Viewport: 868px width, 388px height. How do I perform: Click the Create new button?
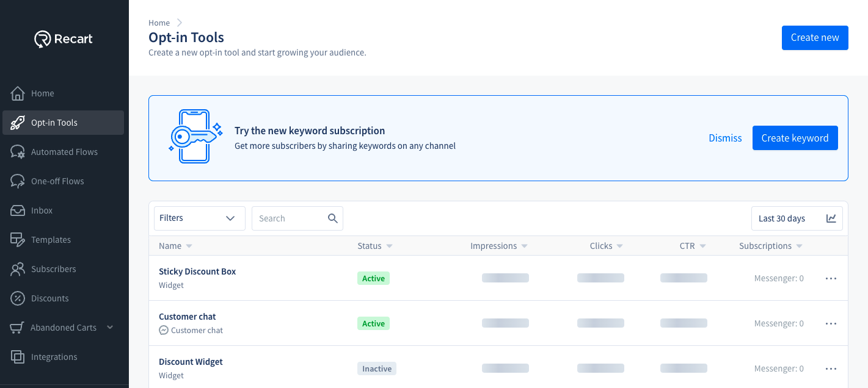tap(815, 38)
